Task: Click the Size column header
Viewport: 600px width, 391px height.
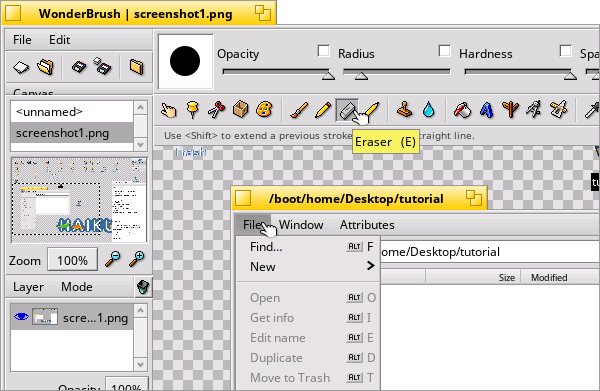Action: 473,277
